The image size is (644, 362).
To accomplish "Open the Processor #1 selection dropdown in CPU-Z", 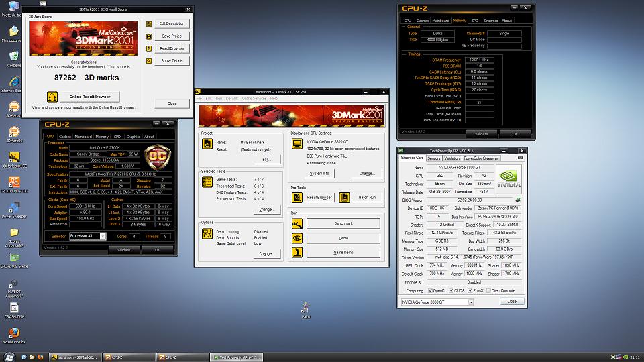I will coord(103,236).
